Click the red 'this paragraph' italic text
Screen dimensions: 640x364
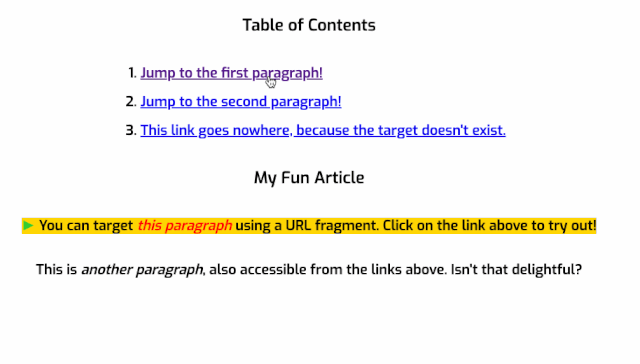(x=184, y=226)
